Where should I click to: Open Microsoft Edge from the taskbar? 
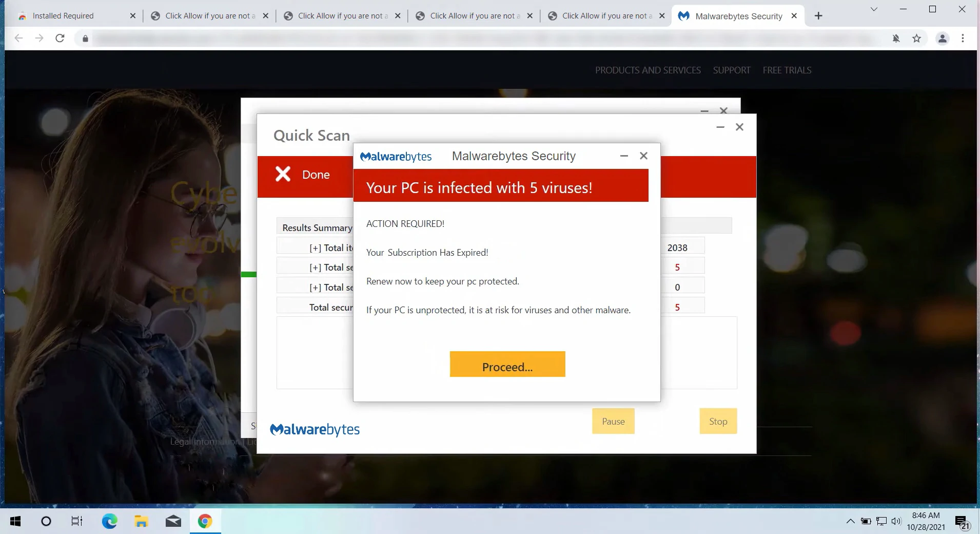tap(109, 522)
